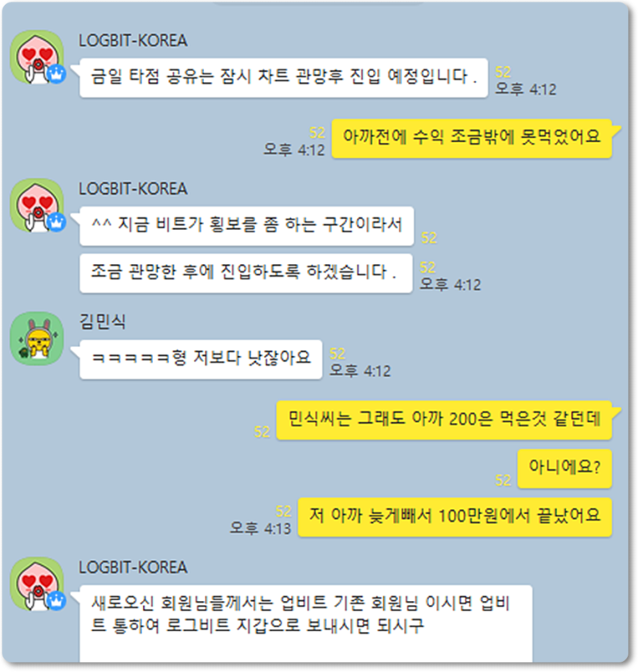The image size is (638, 672).
Task: Select the message starting with '새로오신 회원님들께서는'
Action: [x=305, y=623]
